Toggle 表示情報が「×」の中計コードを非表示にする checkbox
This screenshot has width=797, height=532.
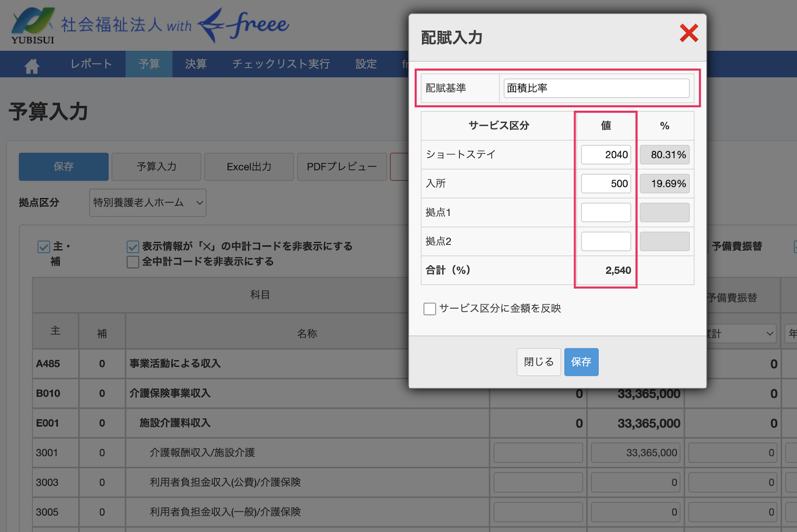click(x=133, y=247)
